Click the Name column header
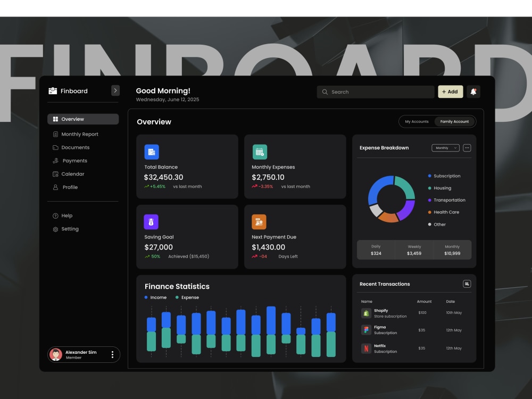 tap(367, 301)
